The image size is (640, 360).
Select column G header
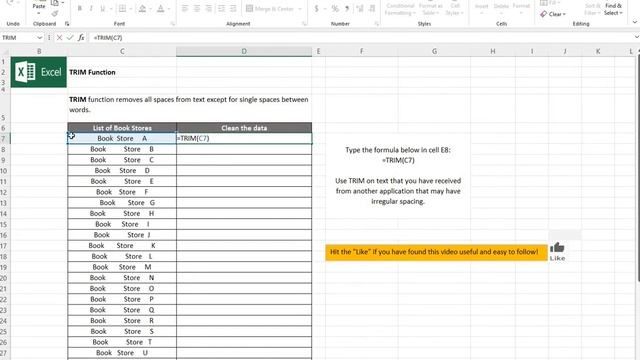pyautogui.click(x=434, y=51)
